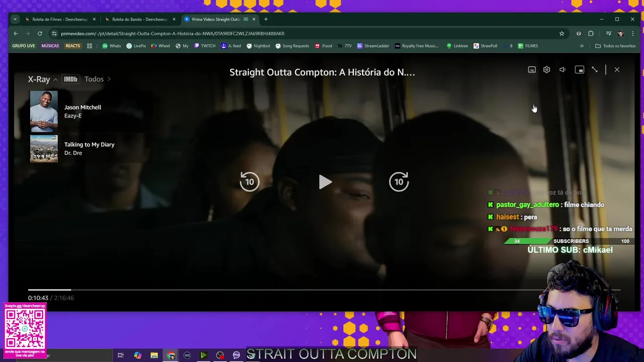The image size is (644, 362).
Task: Open the LivePix bookmark
Action: [x=136, y=46]
